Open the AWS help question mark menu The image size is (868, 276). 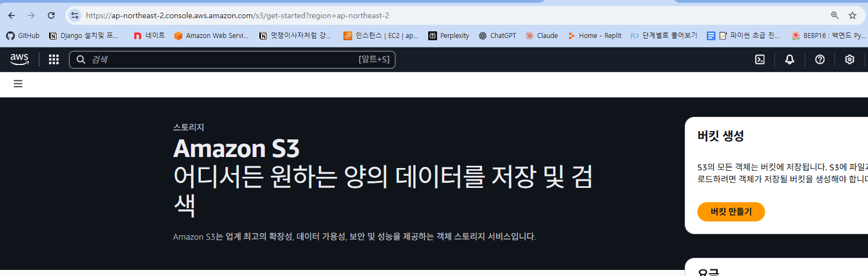tap(820, 59)
